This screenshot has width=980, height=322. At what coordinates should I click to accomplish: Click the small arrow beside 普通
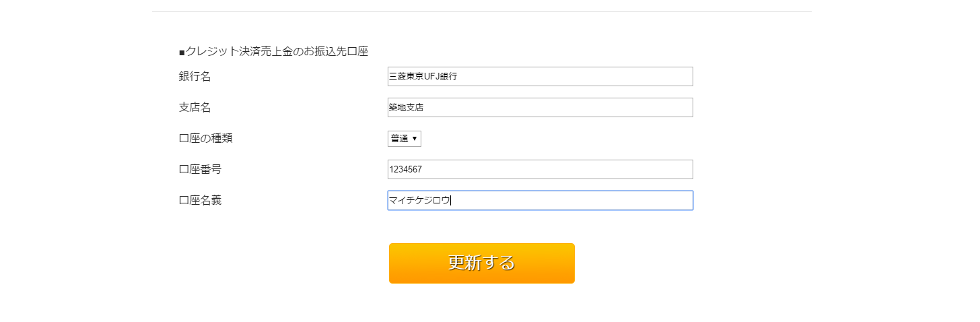click(415, 139)
